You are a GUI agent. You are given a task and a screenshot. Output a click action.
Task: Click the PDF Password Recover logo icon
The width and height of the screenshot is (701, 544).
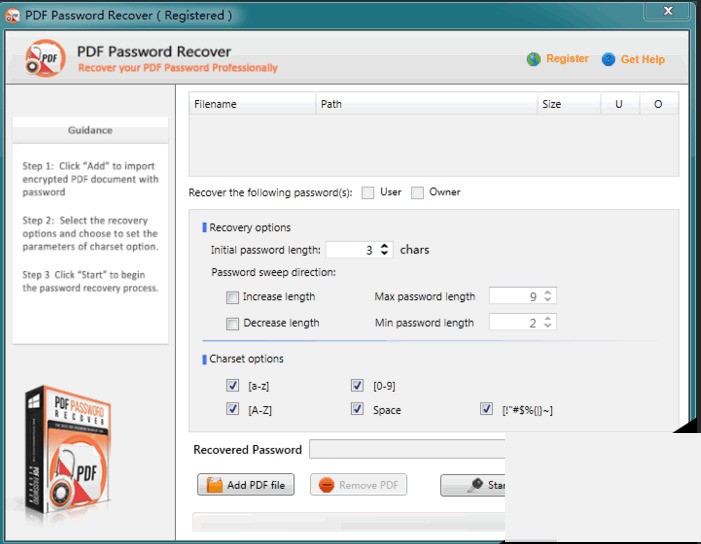[x=45, y=59]
